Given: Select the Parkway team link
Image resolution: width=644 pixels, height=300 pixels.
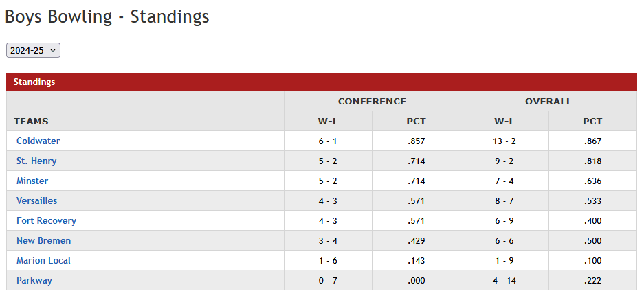Looking at the screenshot, I should [34, 280].
